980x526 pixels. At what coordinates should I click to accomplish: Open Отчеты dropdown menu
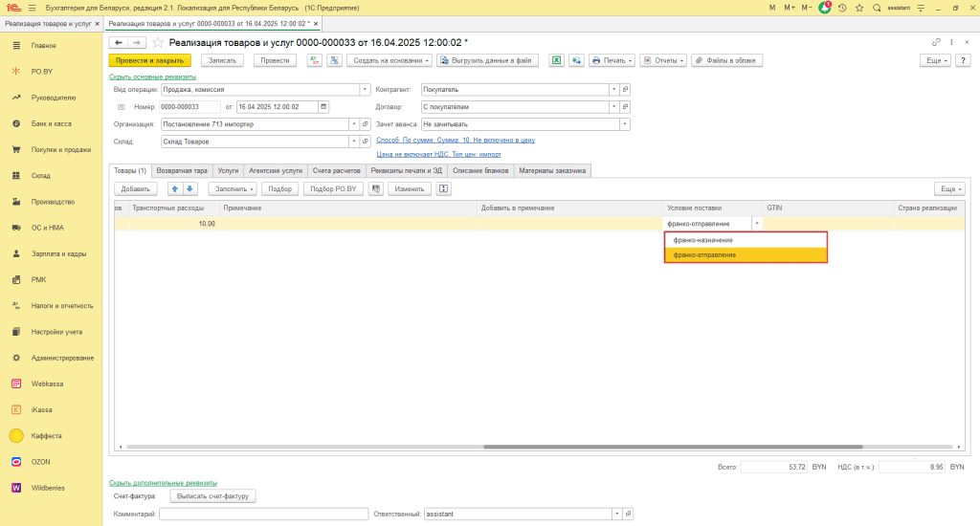coord(663,60)
